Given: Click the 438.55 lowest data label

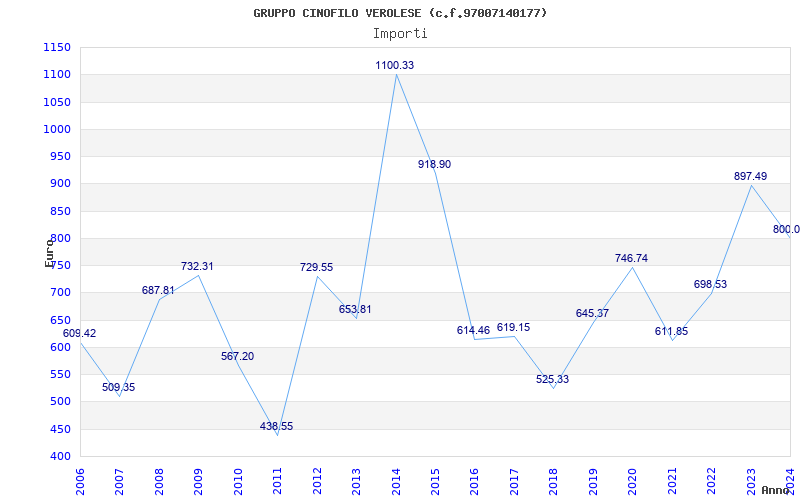Looking at the screenshot, I should (277, 427).
